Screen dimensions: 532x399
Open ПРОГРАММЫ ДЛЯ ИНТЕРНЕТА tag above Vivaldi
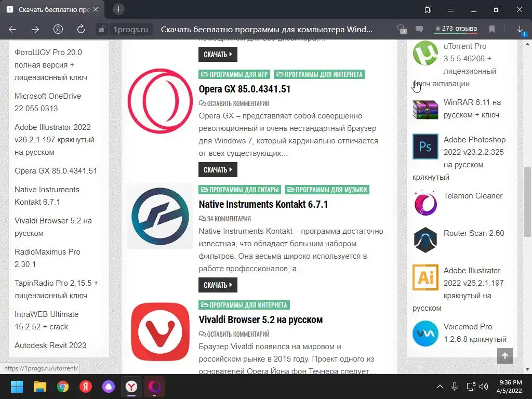point(244,305)
